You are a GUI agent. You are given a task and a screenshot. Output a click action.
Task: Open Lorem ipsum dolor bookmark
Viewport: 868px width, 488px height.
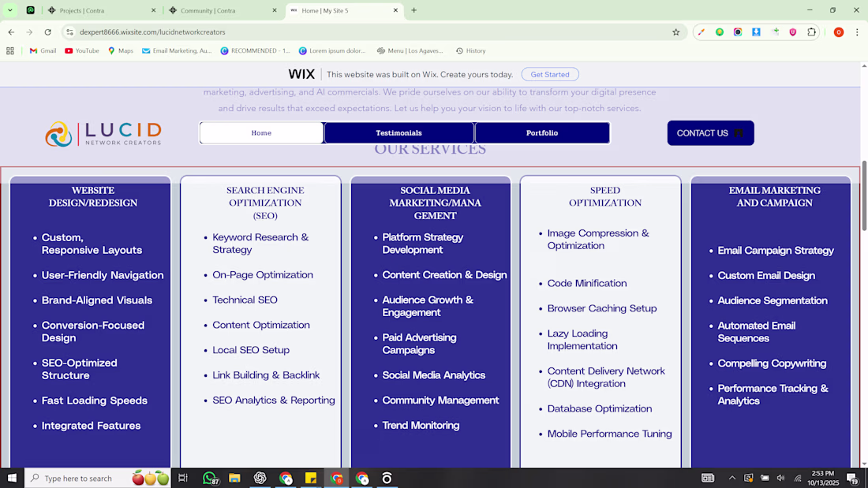pyautogui.click(x=332, y=51)
